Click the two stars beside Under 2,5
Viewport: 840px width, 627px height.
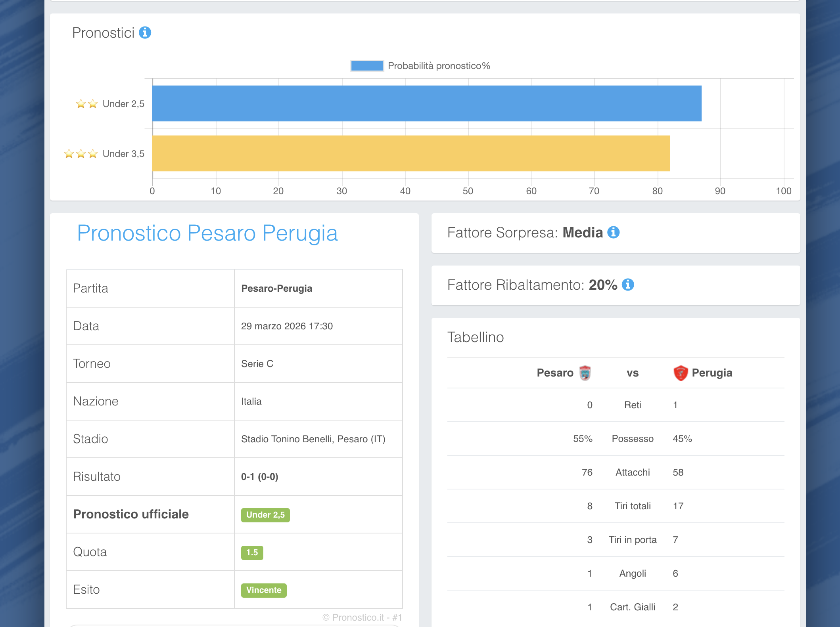coord(87,104)
